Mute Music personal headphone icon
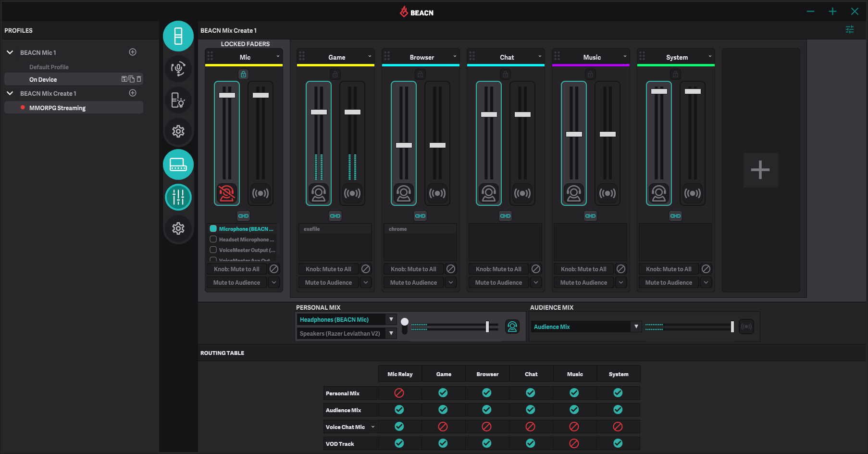Screen dimensions: 868x454 574,193
